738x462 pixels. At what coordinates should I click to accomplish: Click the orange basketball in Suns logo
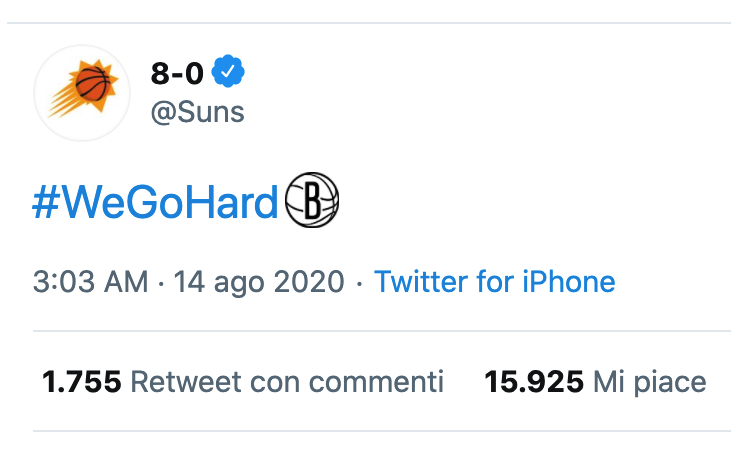[x=92, y=84]
